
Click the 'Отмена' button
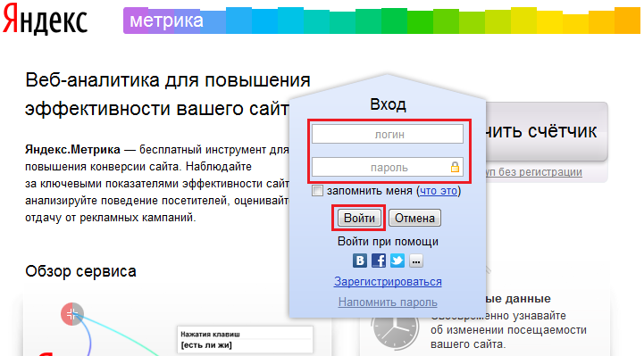[414, 218]
